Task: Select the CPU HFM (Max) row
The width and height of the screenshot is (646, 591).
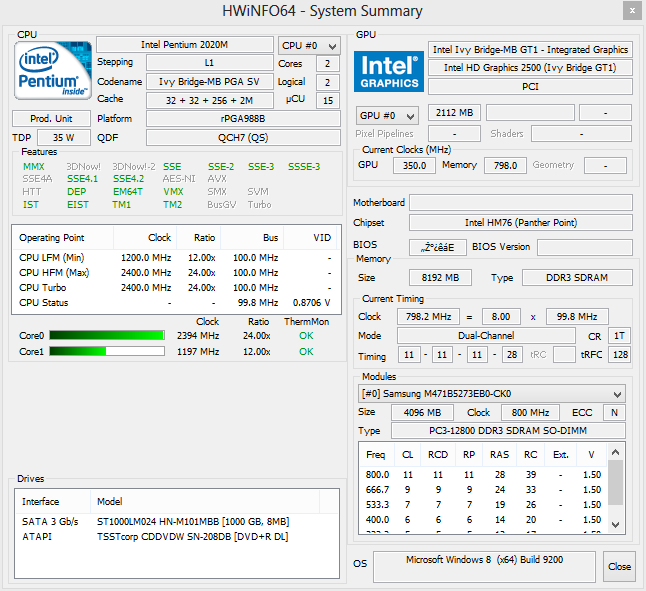Action: pyautogui.click(x=175, y=273)
